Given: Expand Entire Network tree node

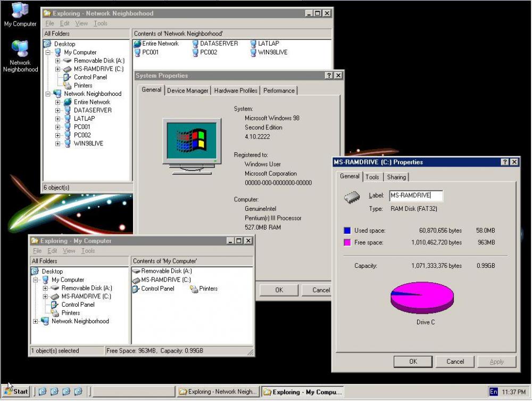Looking at the screenshot, I should pyautogui.click(x=57, y=102).
